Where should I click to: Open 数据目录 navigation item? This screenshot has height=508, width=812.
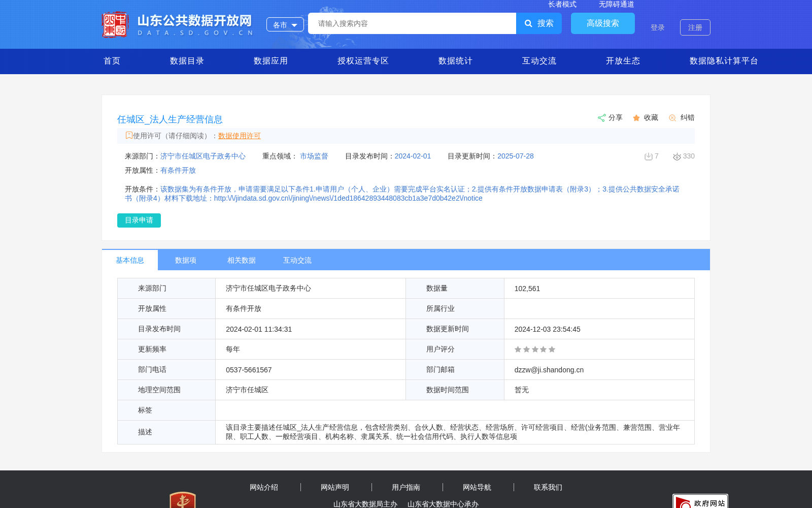pos(187,61)
